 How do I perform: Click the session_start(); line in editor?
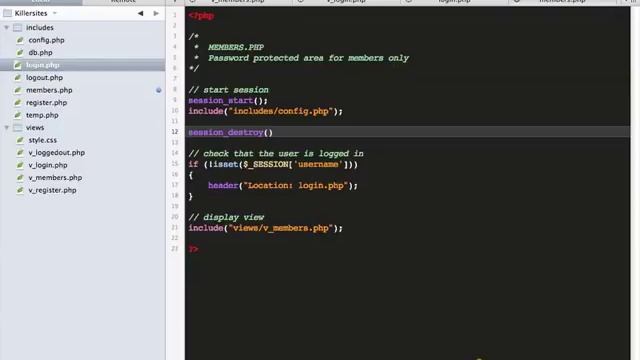pos(228,100)
